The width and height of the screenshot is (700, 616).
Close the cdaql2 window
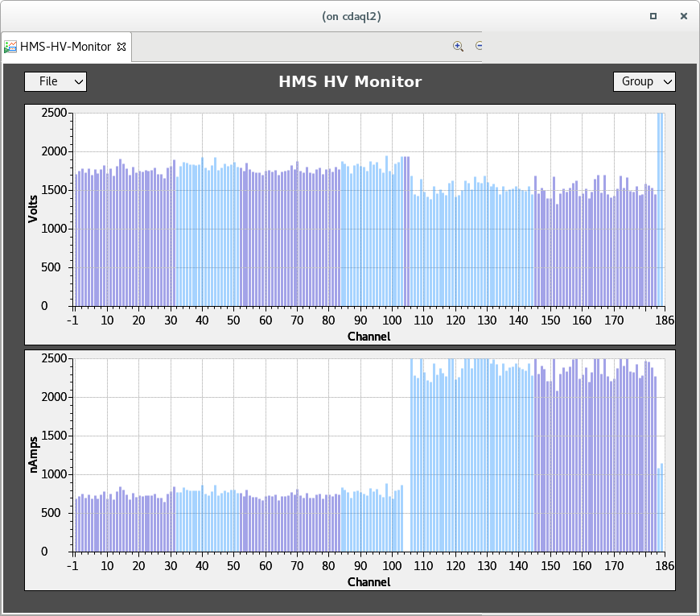(x=684, y=15)
